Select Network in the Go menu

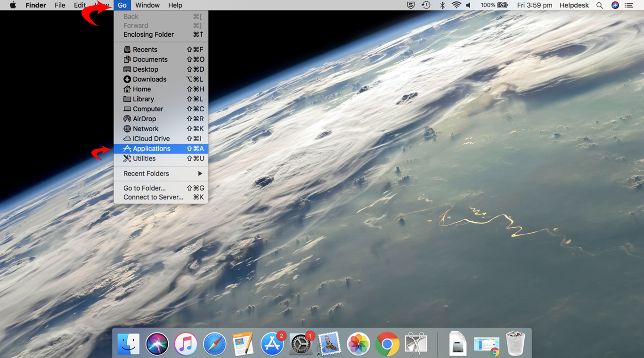coord(161,129)
